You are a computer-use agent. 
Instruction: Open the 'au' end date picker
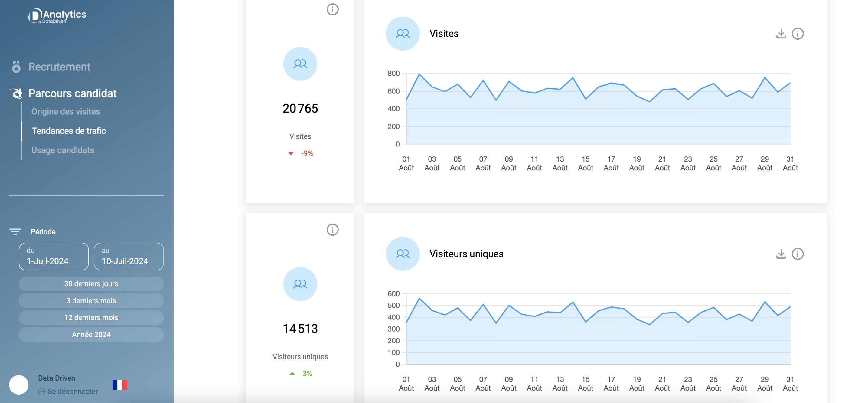coord(129,257)
